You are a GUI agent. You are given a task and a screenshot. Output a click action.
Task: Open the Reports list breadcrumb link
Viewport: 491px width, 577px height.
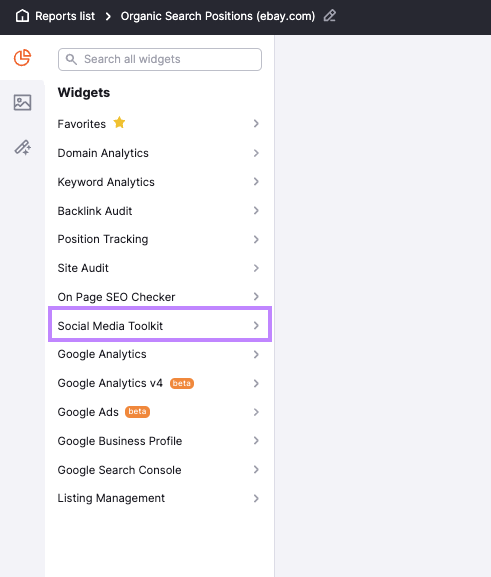coord(65,16)
